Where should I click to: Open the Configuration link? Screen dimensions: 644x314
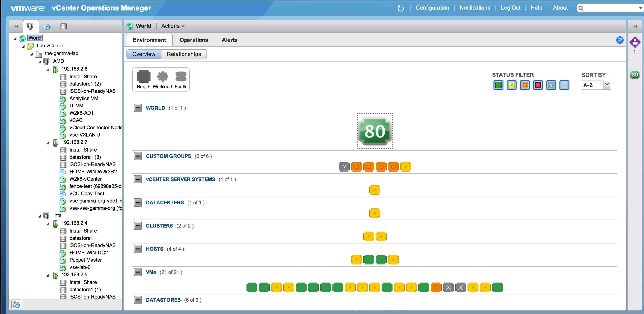point(432,8)
